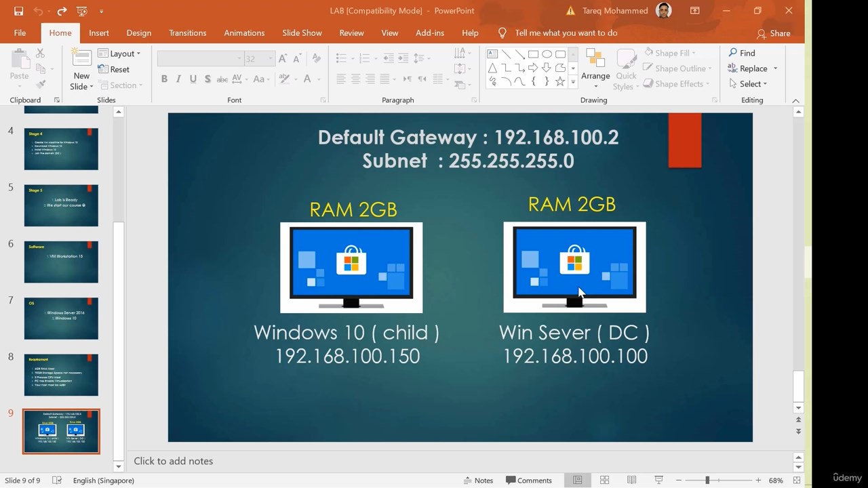This screenshot has height=488, width=868.
Task: Insert a text box shape from gallery
Action: pyautogui.click(x=493, y=54)
